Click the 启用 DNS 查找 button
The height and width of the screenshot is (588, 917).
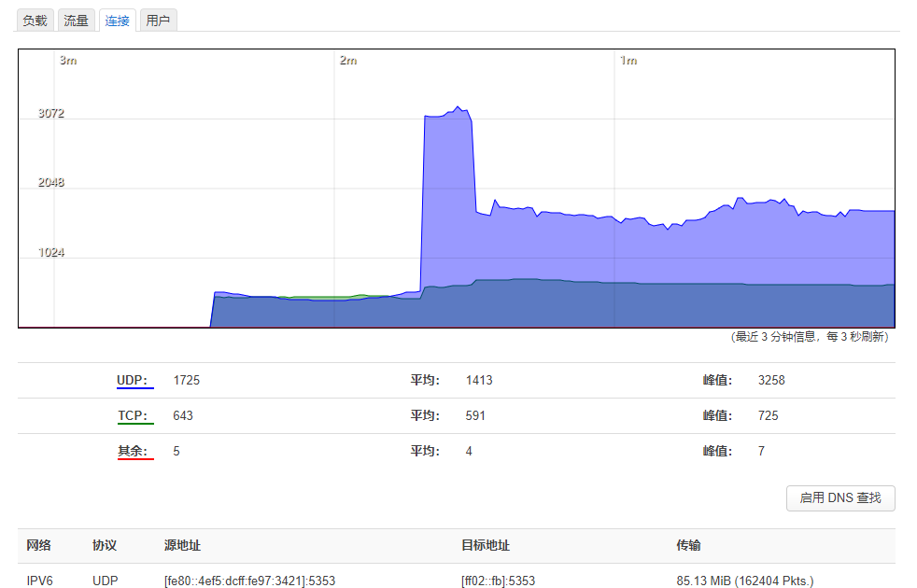pos(839,497)
